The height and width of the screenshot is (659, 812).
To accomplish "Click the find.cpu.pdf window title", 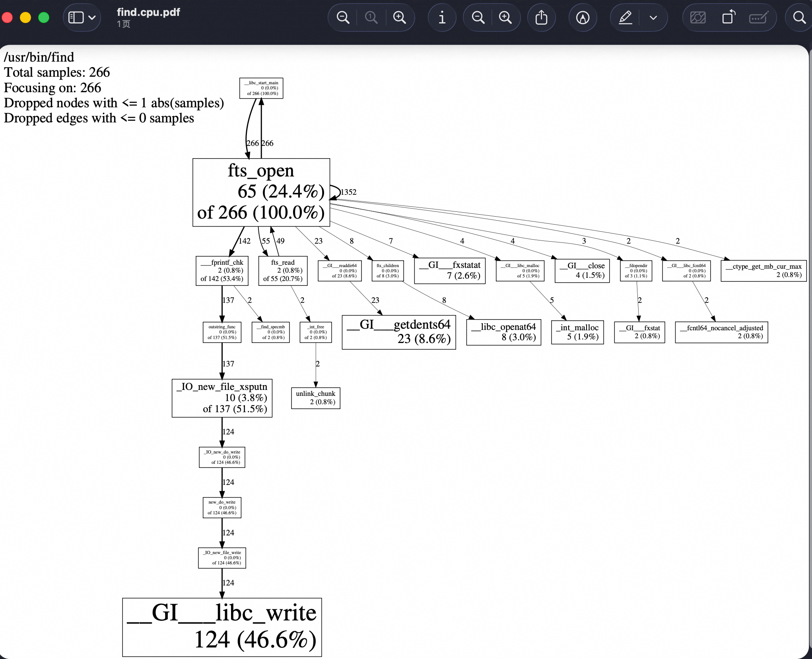I will [148, 12].
